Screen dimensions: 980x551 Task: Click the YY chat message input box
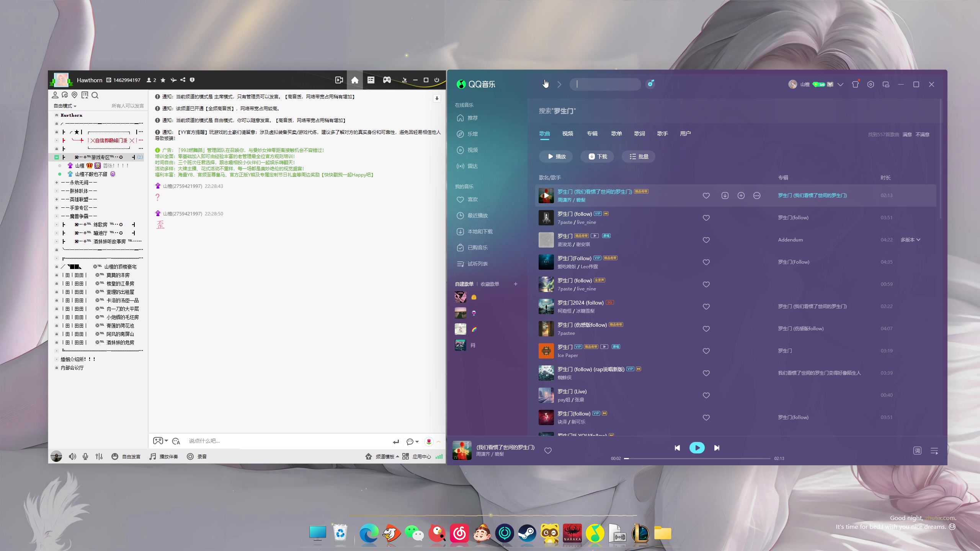click(287, 441)
